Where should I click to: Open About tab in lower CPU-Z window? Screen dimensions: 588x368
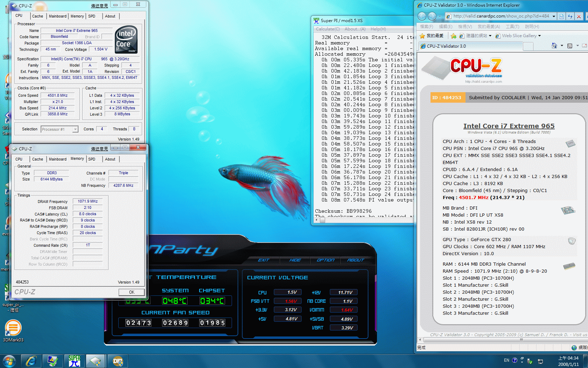pyautogui.click(x=110, y=159)
